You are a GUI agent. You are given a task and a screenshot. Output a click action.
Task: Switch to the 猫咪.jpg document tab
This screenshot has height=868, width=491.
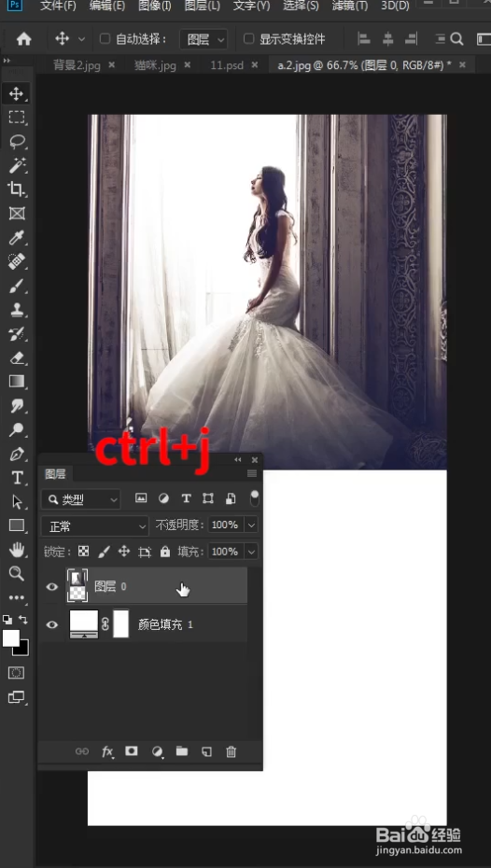155,65
